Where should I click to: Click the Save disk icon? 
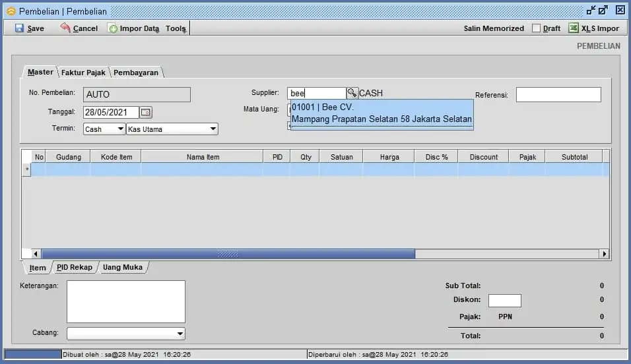pyautogui.click(x=19, y=28)
